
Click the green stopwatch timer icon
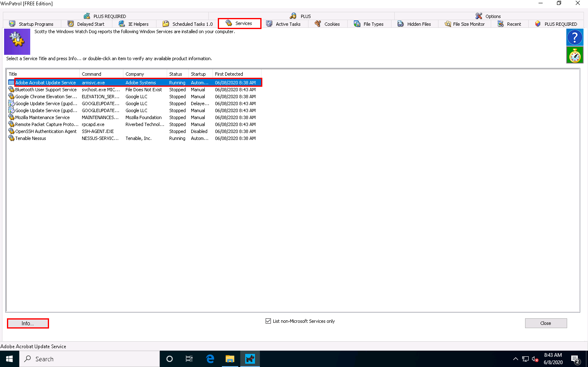[575, 55]
